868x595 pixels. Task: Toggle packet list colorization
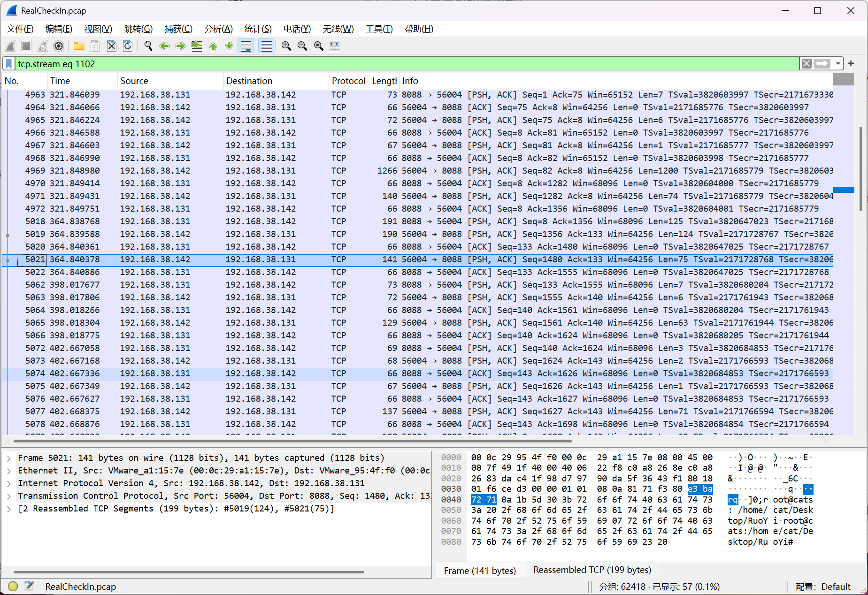[x=266, y=46]
